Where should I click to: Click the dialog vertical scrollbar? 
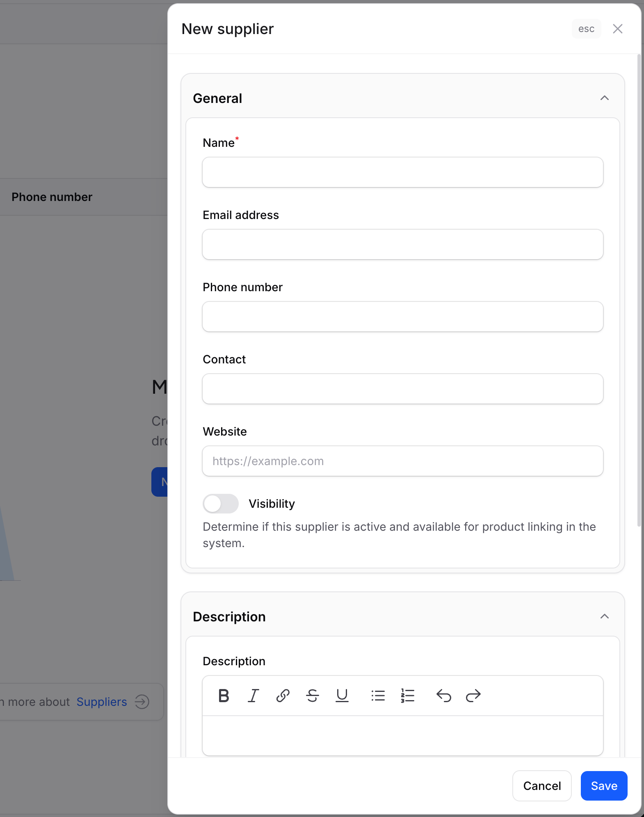coord(639,291)
